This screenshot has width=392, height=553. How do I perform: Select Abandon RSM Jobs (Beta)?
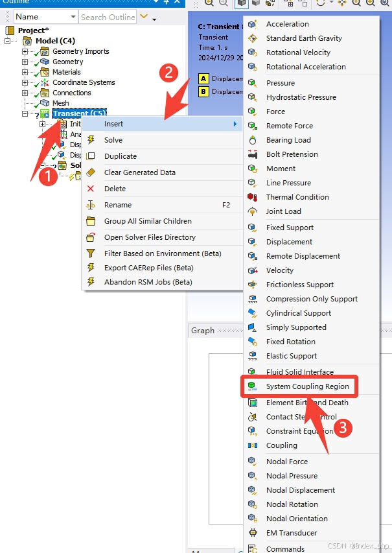coord(162,282)
